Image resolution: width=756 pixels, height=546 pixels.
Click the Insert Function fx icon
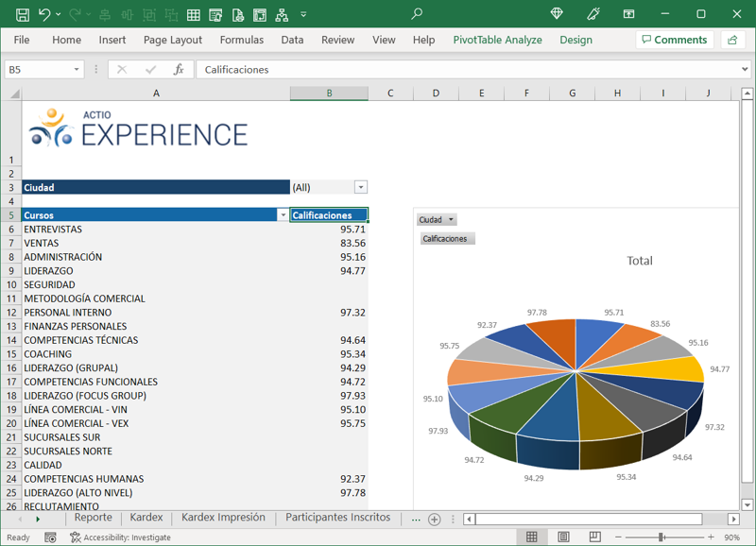(x=179, y=70)
